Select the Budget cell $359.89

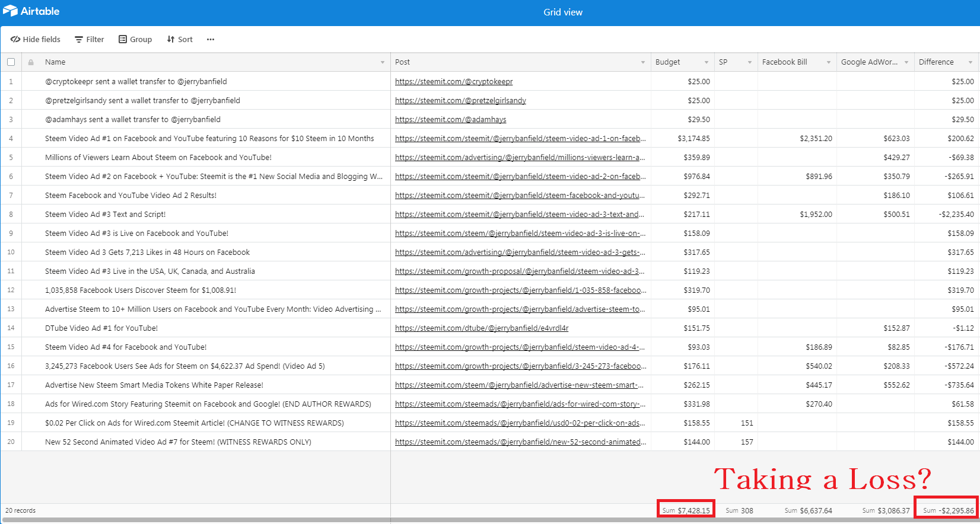(683, 157)
